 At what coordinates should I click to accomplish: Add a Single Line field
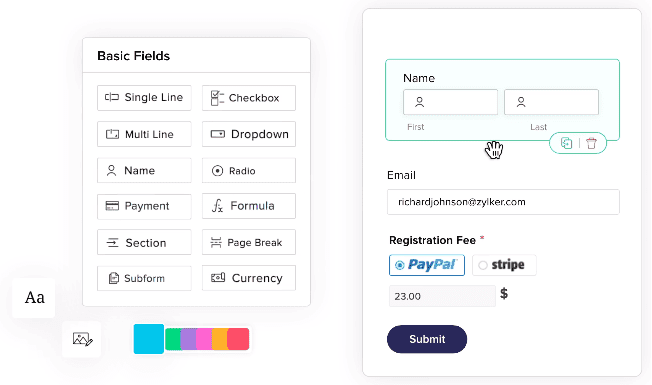(144, 98)
